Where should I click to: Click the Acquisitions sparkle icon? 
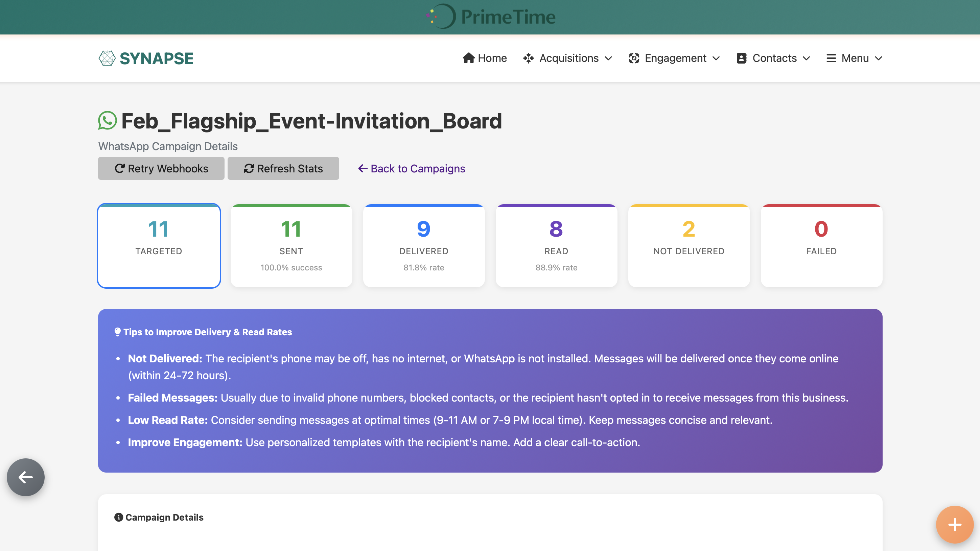[529, 58]
